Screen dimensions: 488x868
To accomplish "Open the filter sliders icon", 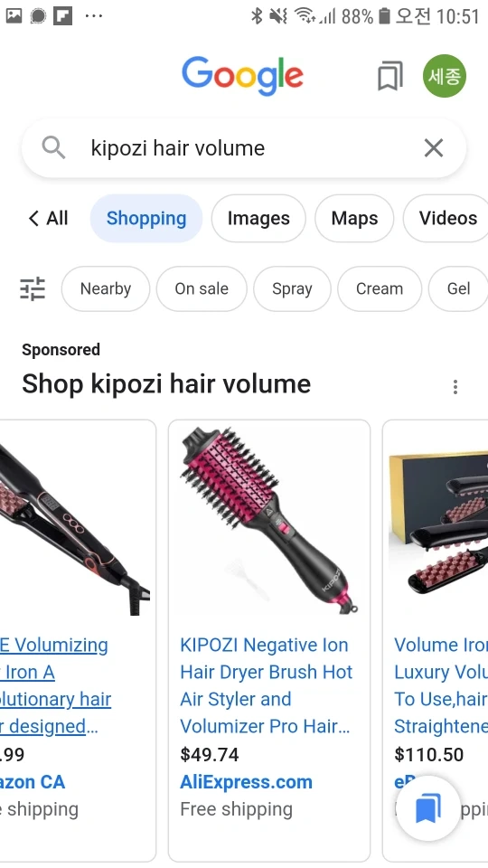I will point(33,289).
